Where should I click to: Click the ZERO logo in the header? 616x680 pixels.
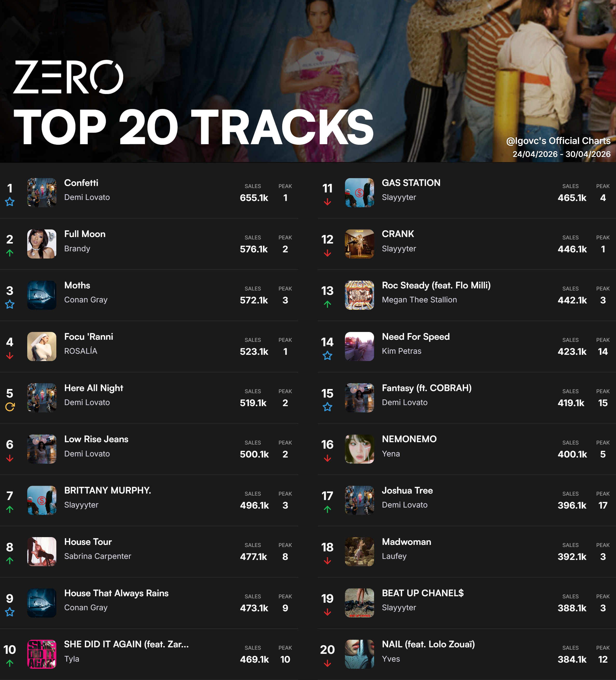[68, 77]
